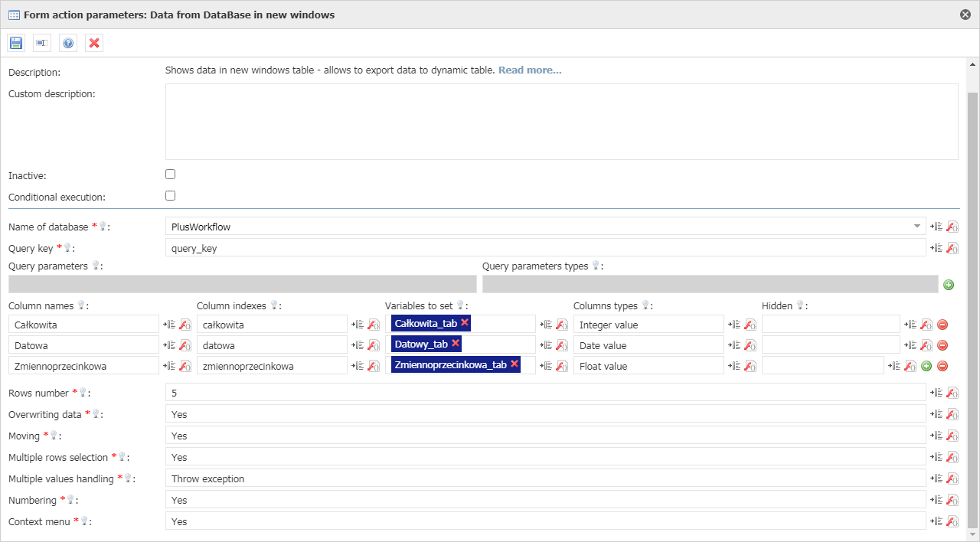The width and height of the screenshot is (980, 542).
Task: Click the Query parameters grey field
Action: click(x=243, y=284)
